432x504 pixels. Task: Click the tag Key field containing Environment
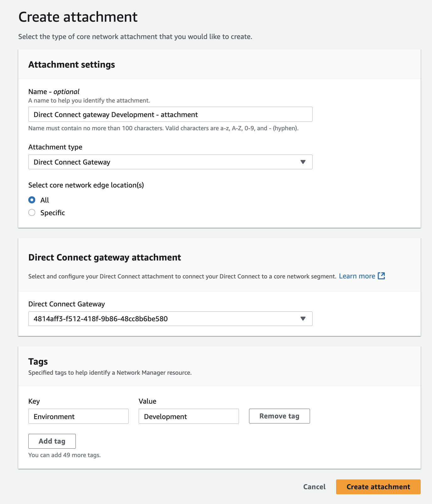point(78,417)
